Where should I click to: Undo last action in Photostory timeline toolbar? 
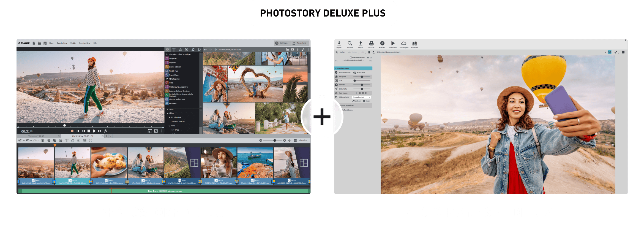click(x=28, y=141)
